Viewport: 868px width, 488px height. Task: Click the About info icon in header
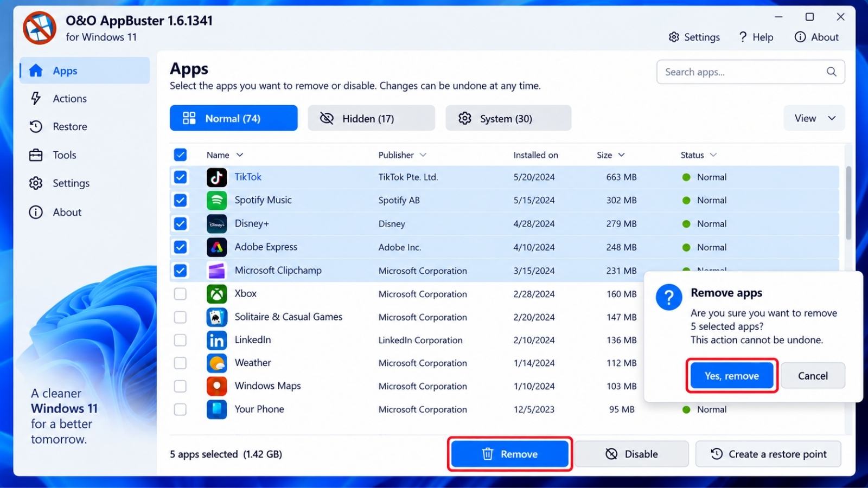point(800,37)
